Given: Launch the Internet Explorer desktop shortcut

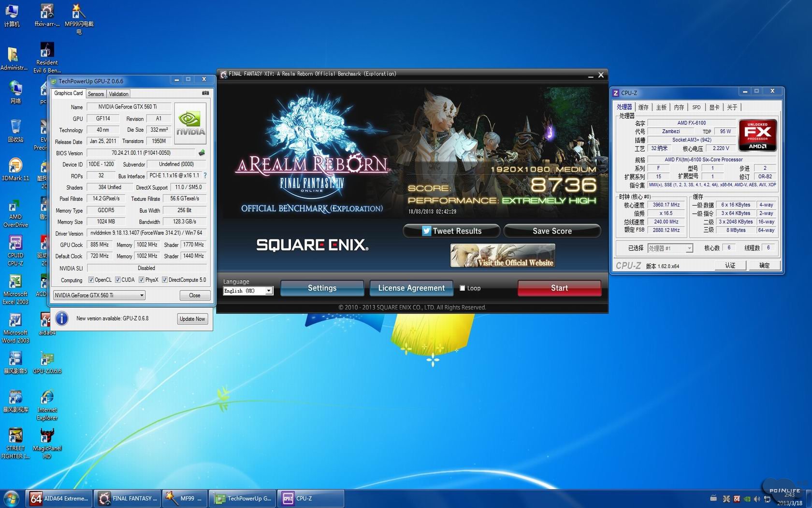Looking at the screenshot, I should [47, 405].
